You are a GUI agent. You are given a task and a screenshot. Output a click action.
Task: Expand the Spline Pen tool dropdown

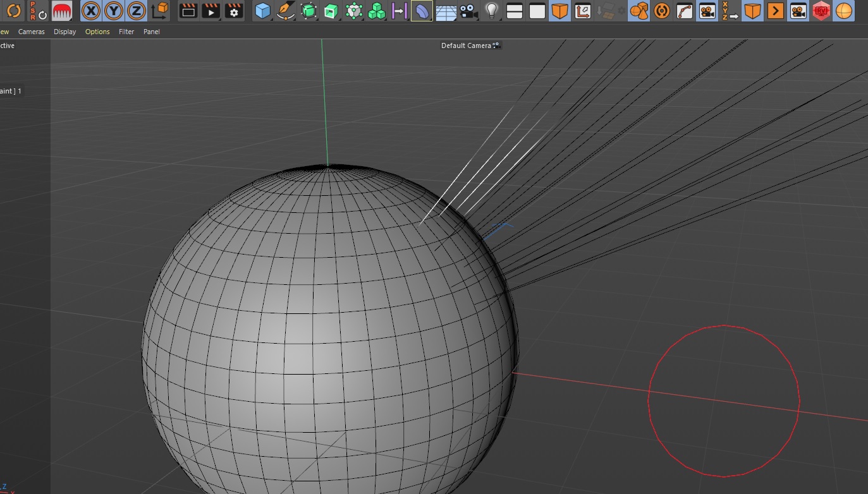286,11
